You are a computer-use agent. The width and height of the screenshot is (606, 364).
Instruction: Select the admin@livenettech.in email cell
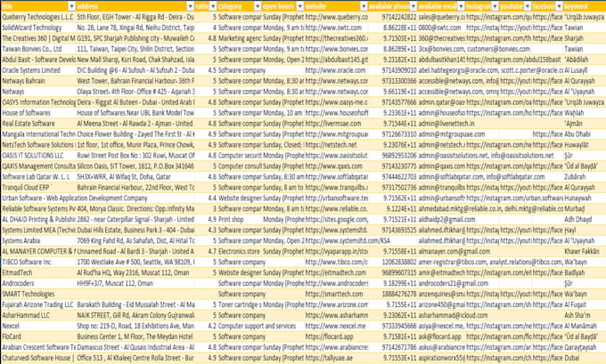point(446,124)
